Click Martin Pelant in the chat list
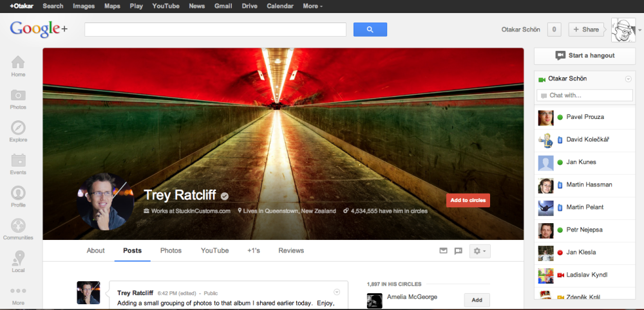 click(x=585, y=208)
